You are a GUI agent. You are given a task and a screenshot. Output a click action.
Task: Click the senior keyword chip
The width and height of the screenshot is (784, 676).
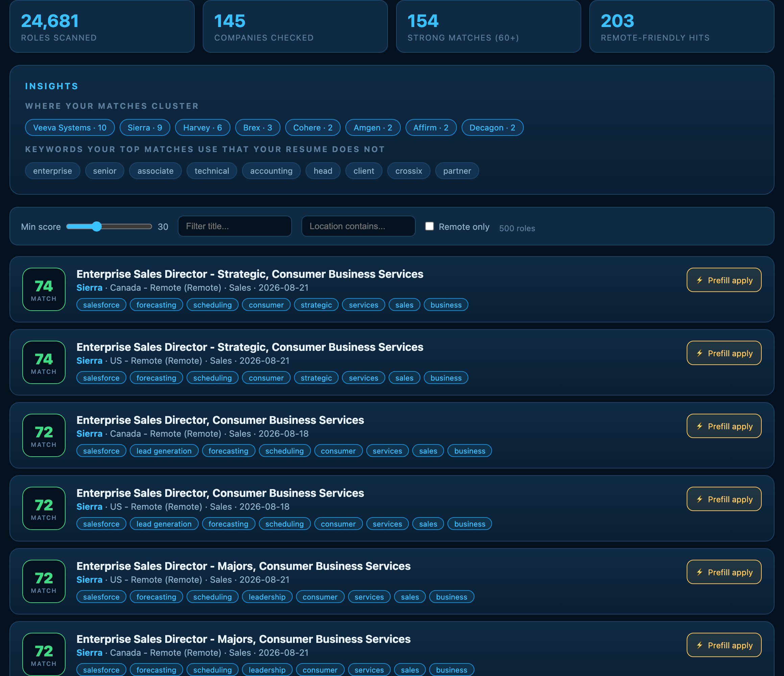coord(105,171)
